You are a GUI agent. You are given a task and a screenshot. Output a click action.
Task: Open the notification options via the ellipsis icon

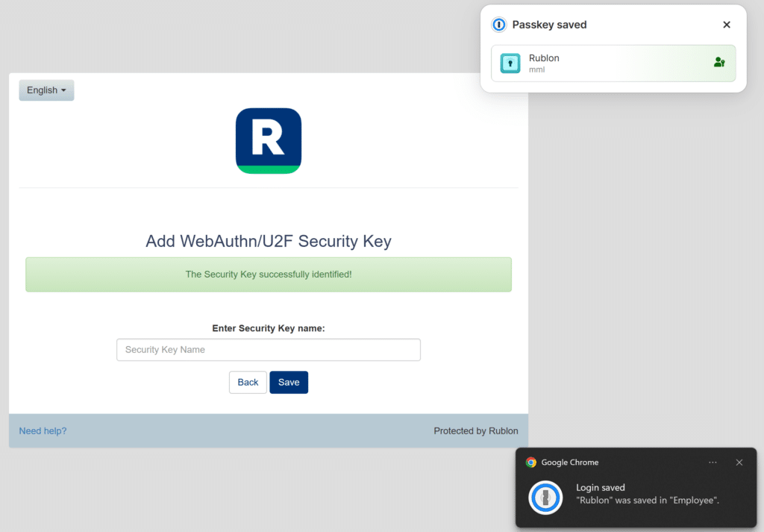point(713,463)
